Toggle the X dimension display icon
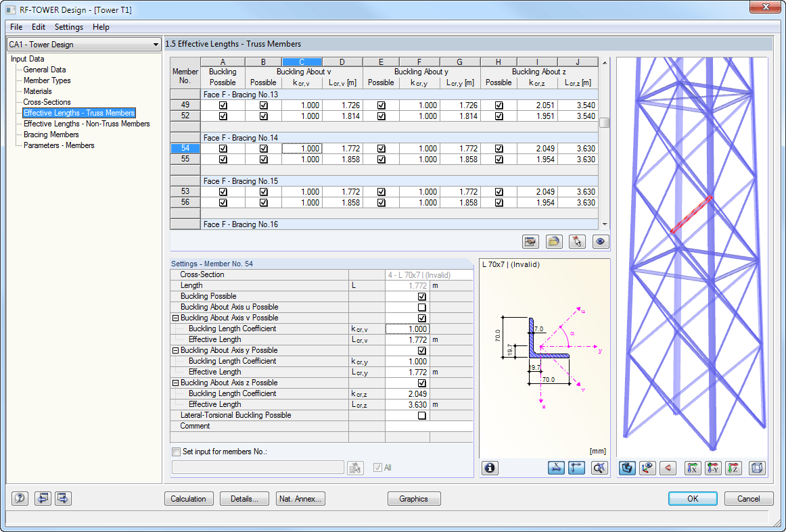The height and width of the screenshot is (532, 786). coord(556,468)
